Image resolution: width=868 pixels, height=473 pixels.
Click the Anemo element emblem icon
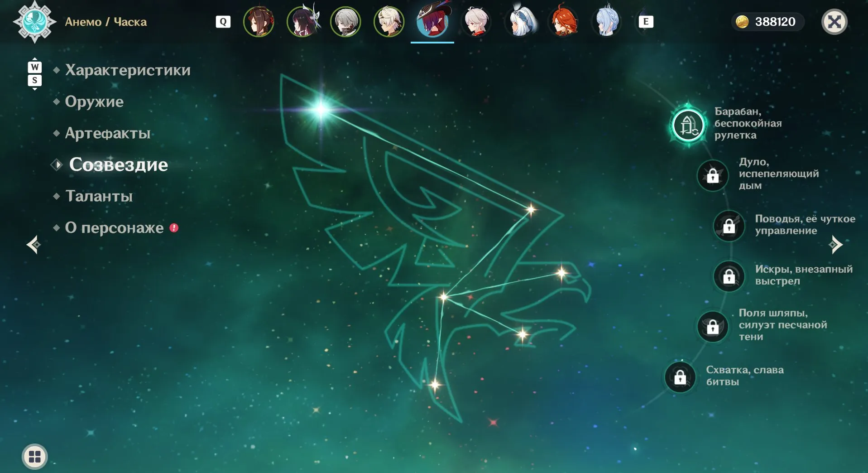34,22
